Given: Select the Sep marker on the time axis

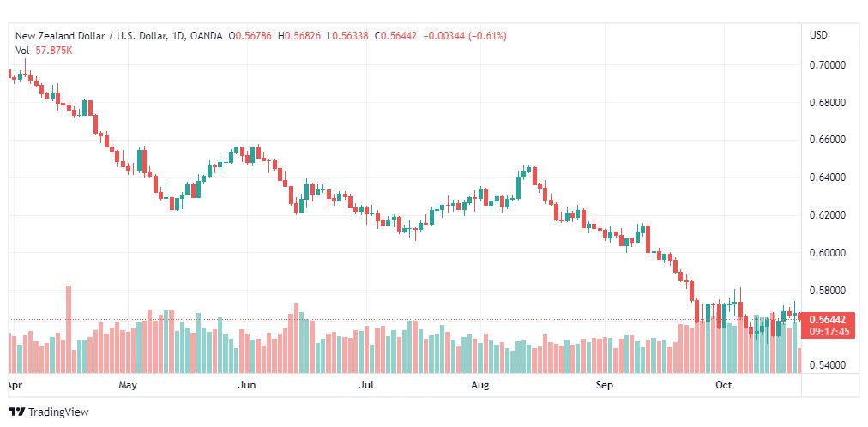Looking at the screenshot, I should click(604, 385).
